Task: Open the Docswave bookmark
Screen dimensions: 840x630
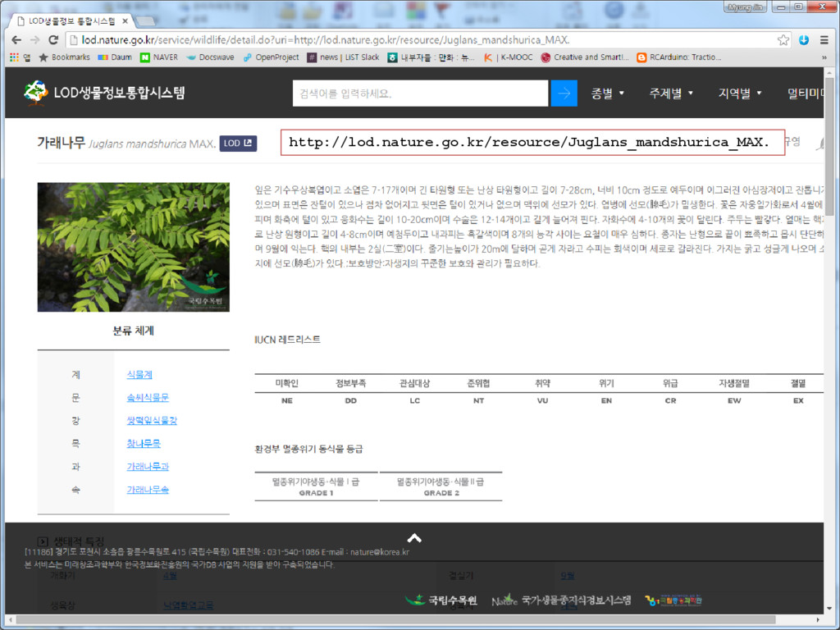Action: pos(210,57)
